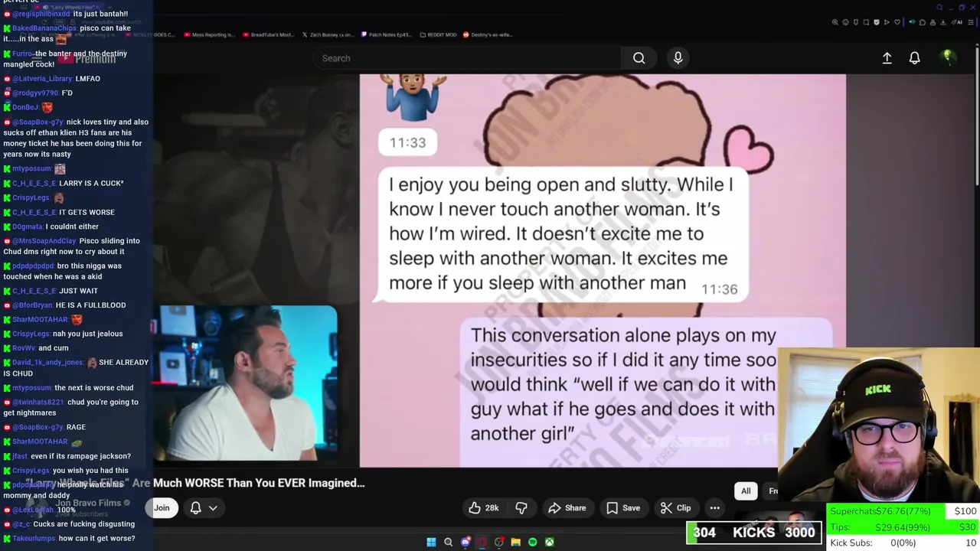Viewport: 980px width, 551px height.
Task: Click chat username 'DonBeJ'
Action: (x=25, y=107)
